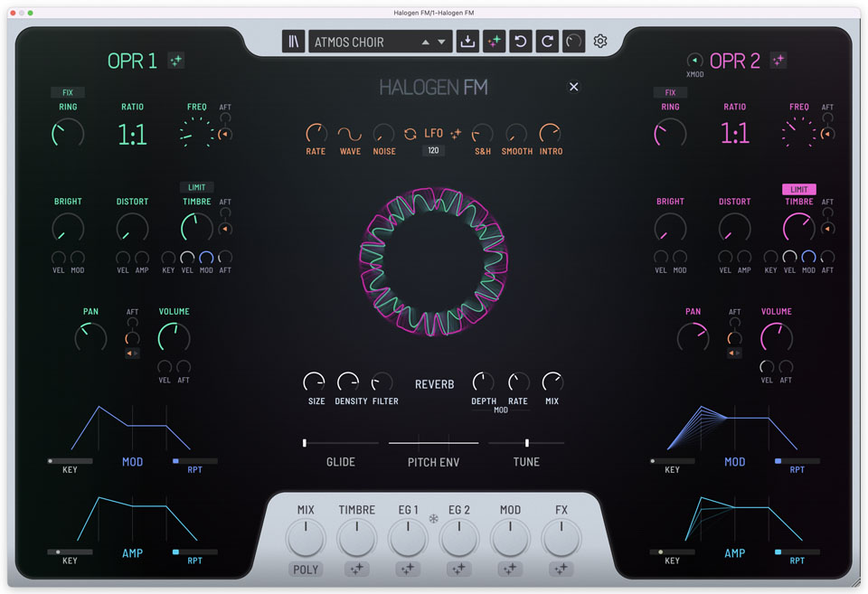Click the OPR 1 RING knob
868x594 pixels.
click(68, 134)
